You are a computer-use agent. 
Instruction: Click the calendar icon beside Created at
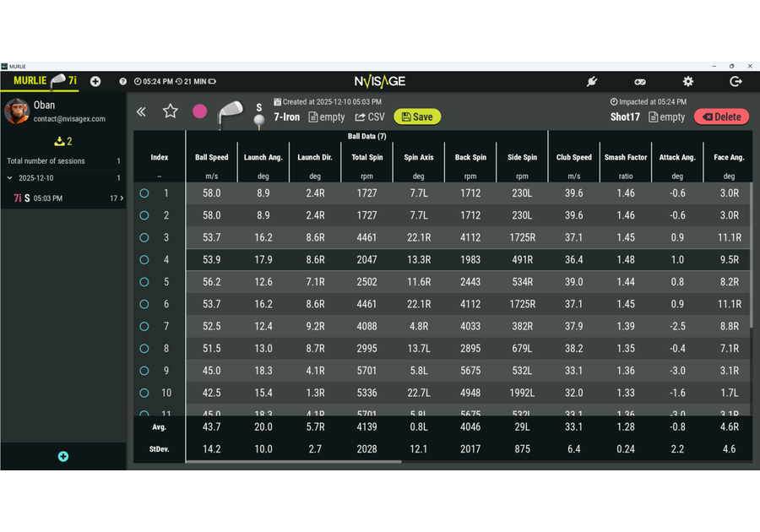coord(277,101)
